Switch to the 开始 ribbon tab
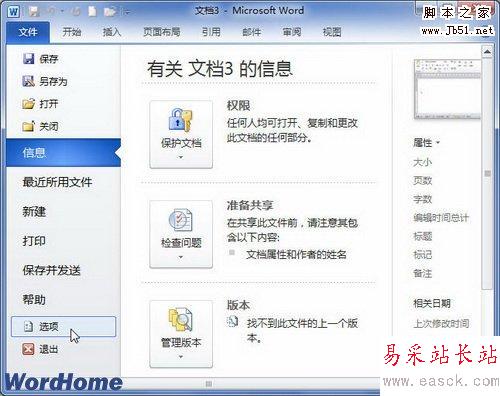The height and width of the screenshot is (396, 500). [72, 32]
